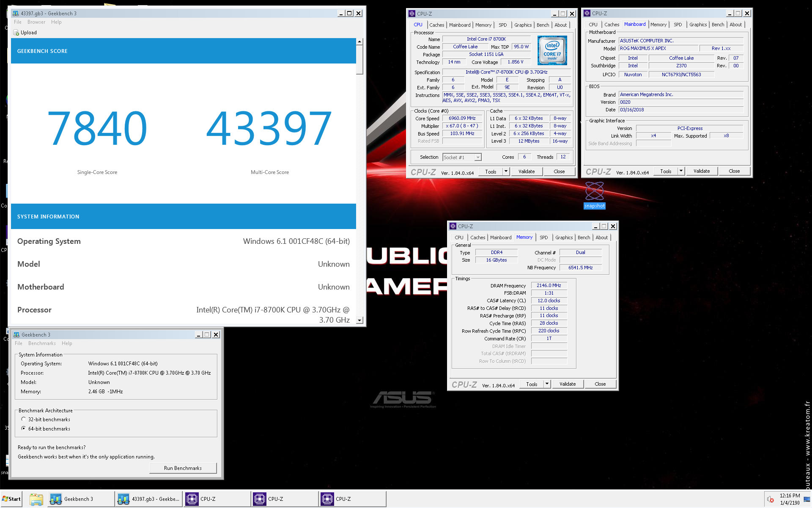
Task: Click Run Benchmarks button
Action: click(183, 468)
